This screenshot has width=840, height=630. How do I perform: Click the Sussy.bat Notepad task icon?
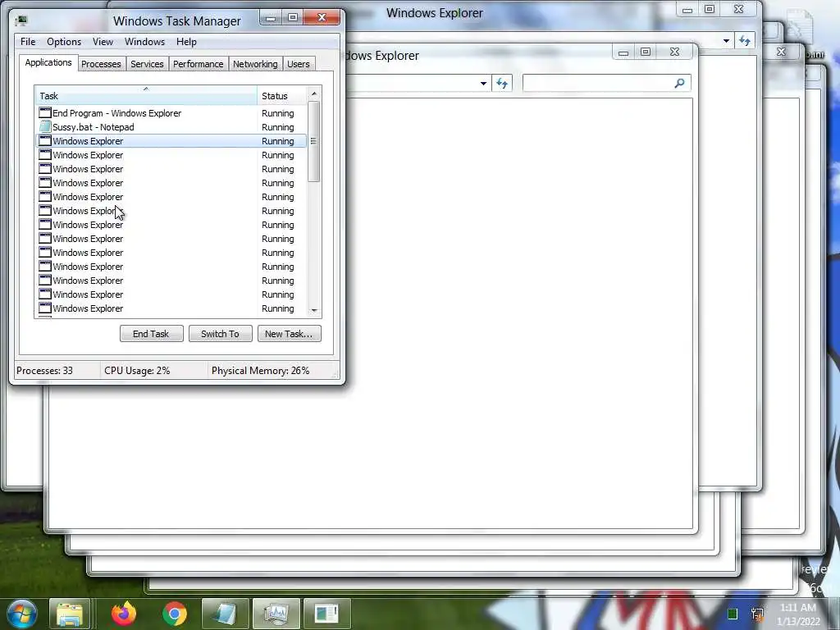point(45,127)
